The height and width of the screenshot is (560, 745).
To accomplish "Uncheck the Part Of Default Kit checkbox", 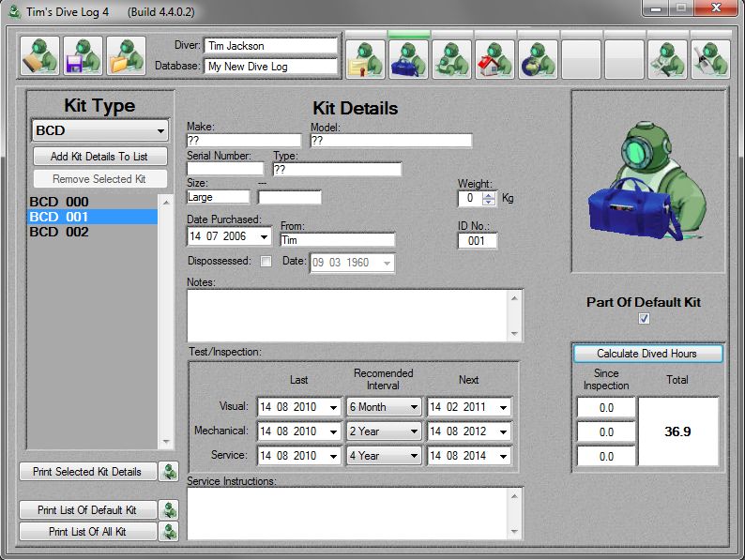I will [x=644, y=319].
